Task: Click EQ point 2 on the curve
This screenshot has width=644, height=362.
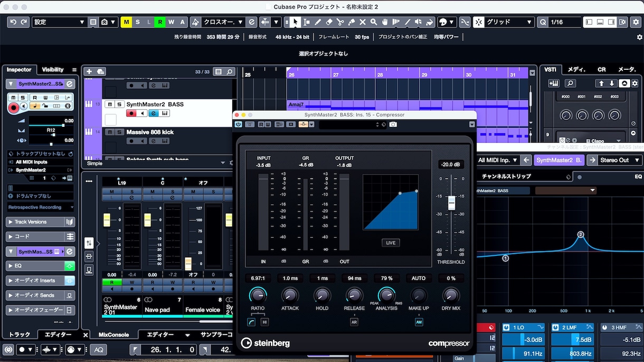Action: click(581, 235)
